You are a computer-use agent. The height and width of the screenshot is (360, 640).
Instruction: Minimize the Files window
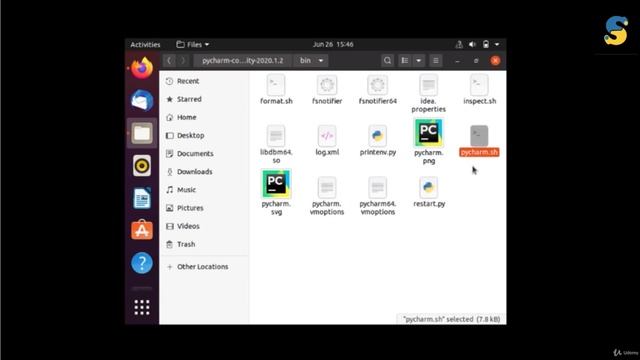coord(457,61)
